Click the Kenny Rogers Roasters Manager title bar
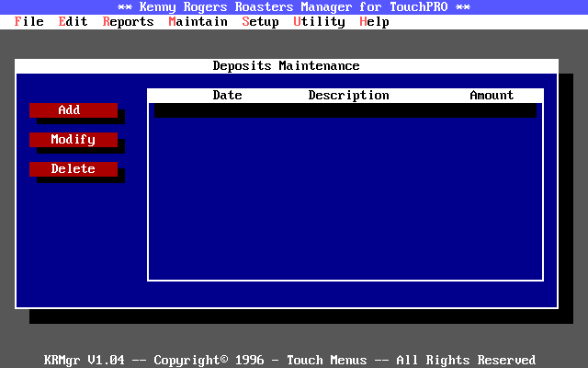 (294, 7)
